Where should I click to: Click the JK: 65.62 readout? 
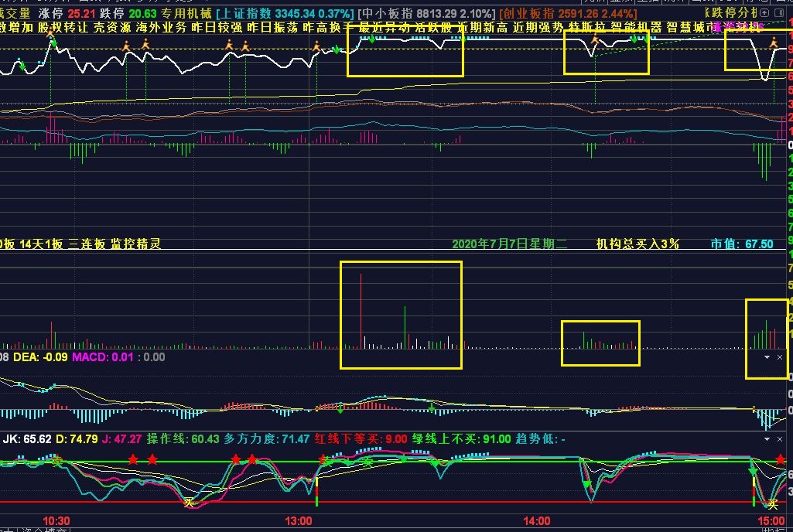click(27, 439)
